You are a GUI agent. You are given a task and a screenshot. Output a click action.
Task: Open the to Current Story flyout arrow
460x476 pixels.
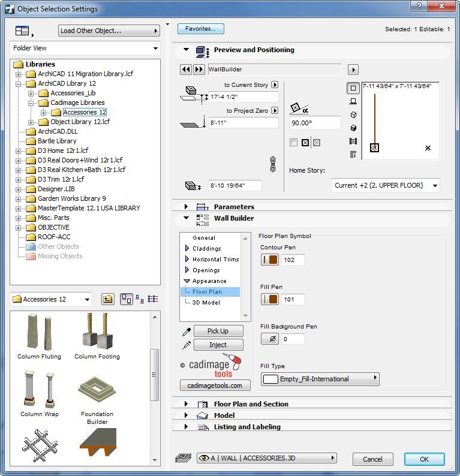pos(275,85)
